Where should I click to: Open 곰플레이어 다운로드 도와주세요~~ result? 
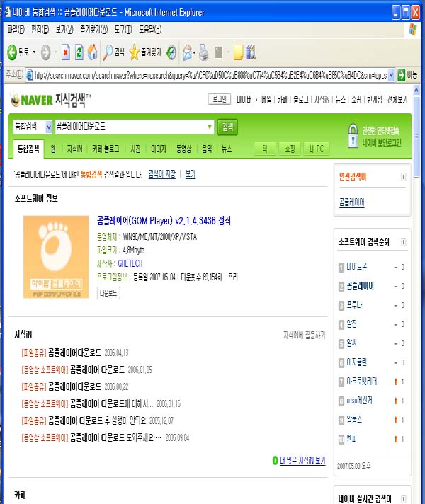pos(116,437)
